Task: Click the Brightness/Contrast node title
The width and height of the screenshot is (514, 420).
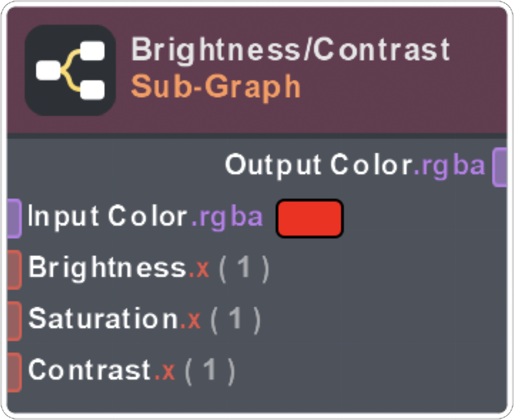Action: [x=290, y=49]
